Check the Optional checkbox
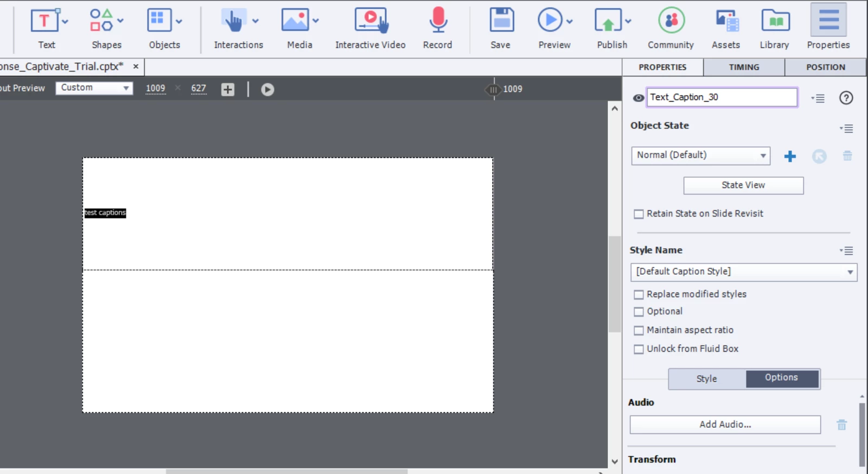868x474 pixels. click(639, 312)
